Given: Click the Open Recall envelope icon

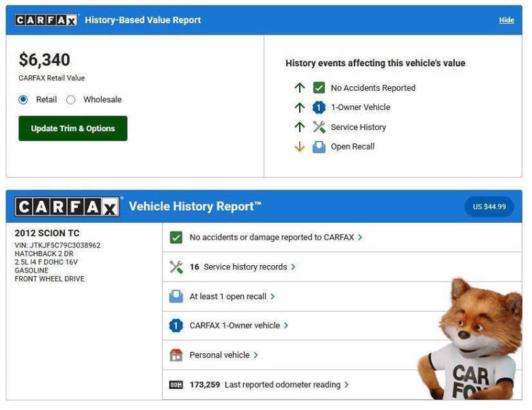Looking at the screenshot, I should [319, 147].
